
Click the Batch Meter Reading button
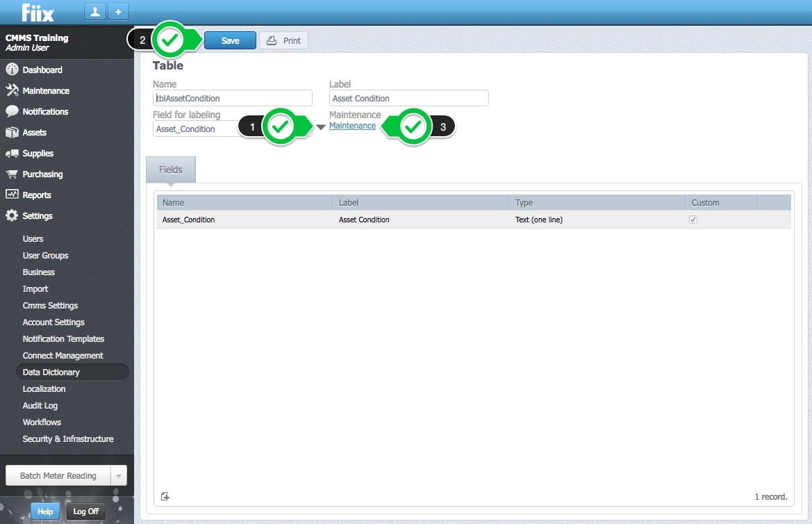coord(58,475)
